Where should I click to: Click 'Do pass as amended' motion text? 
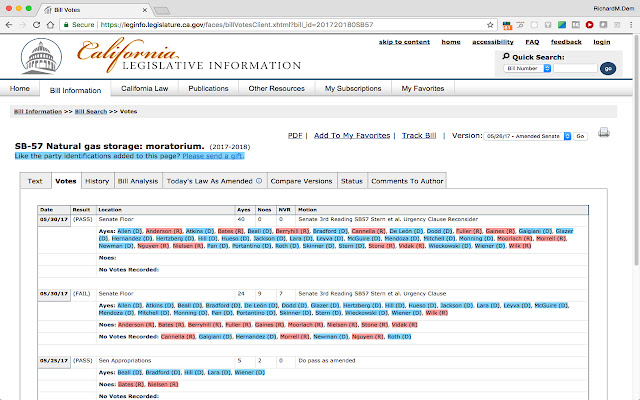[x=327, y=360]
